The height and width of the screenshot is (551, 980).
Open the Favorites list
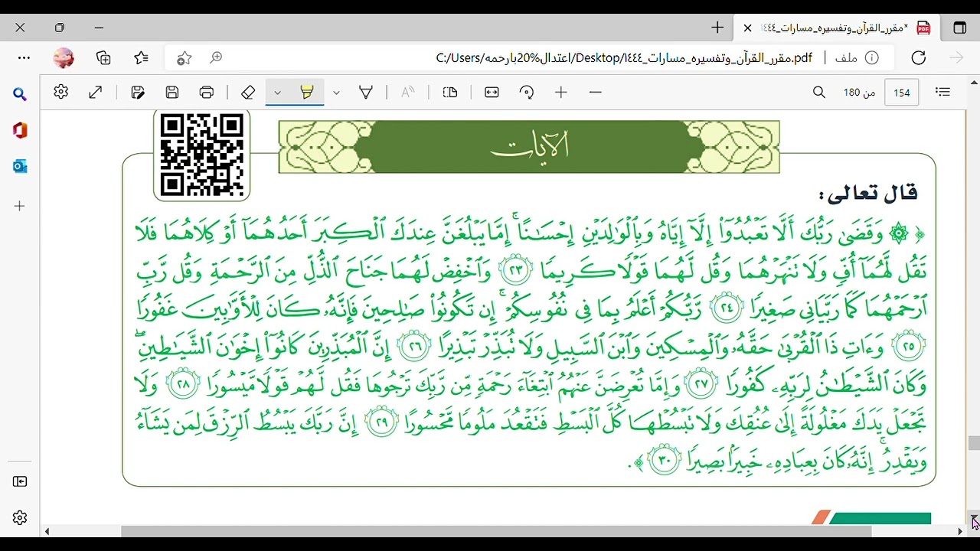point(141,57)
